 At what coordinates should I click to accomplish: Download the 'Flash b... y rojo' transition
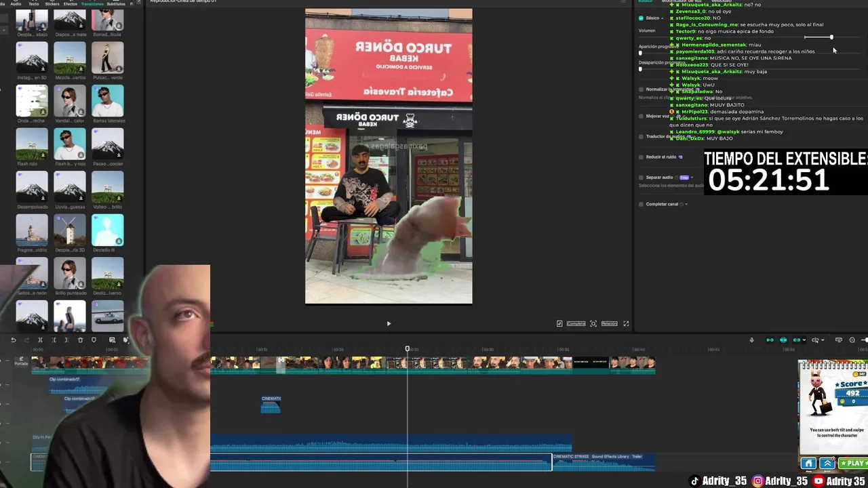point(81,155)
